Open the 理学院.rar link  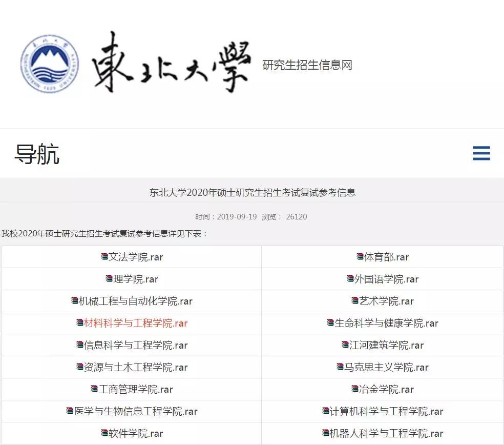tap(136, 279)
